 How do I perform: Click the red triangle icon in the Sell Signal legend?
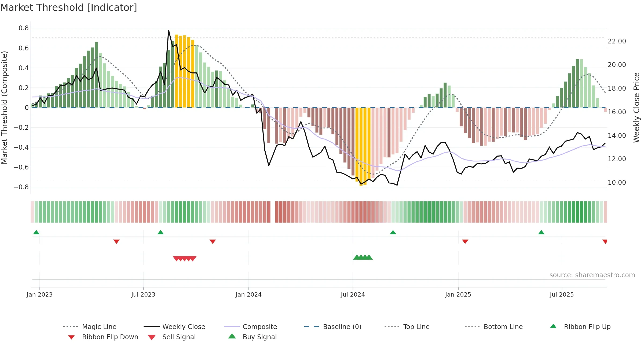click(152, 337)
